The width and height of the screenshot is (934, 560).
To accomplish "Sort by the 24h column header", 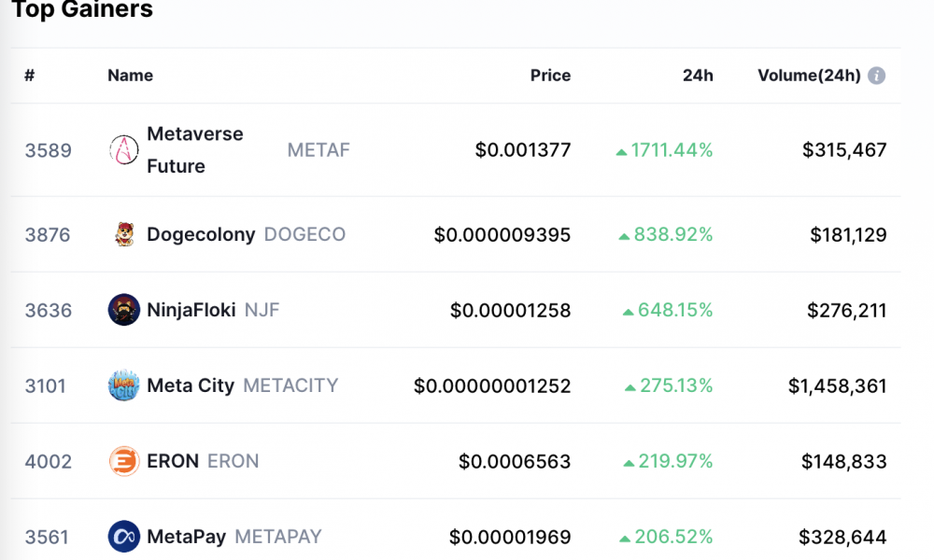I will point(698,76).
